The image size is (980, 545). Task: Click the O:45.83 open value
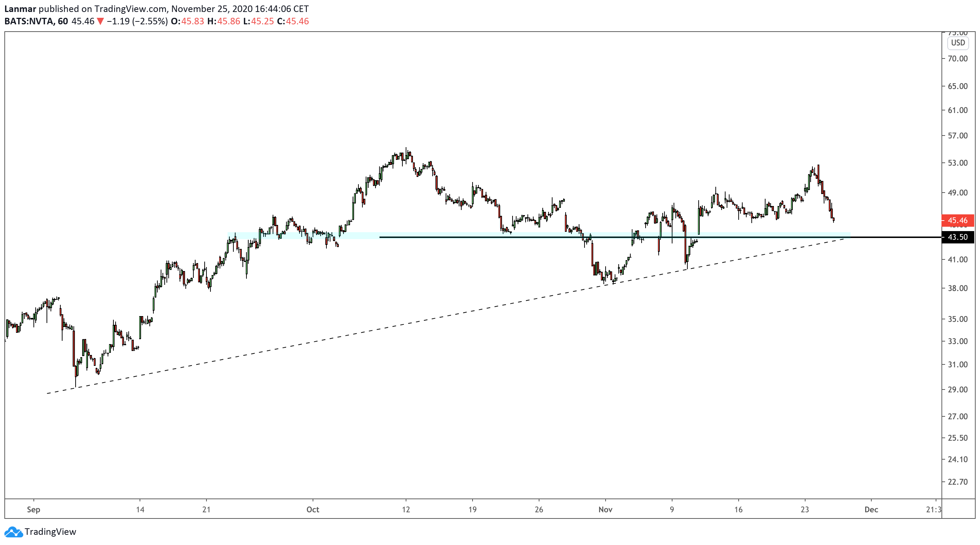click(x=188, y=21)
